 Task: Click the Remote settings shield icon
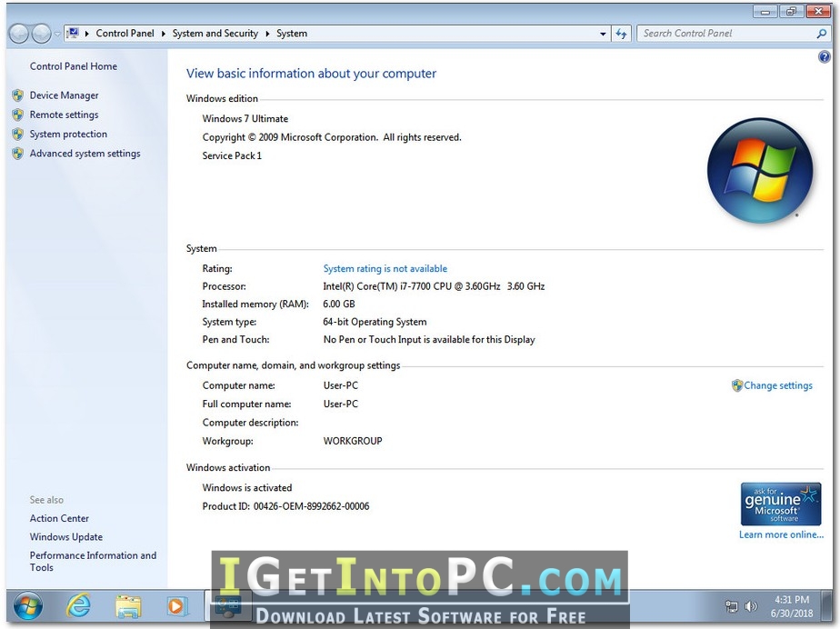pos(17,115)
